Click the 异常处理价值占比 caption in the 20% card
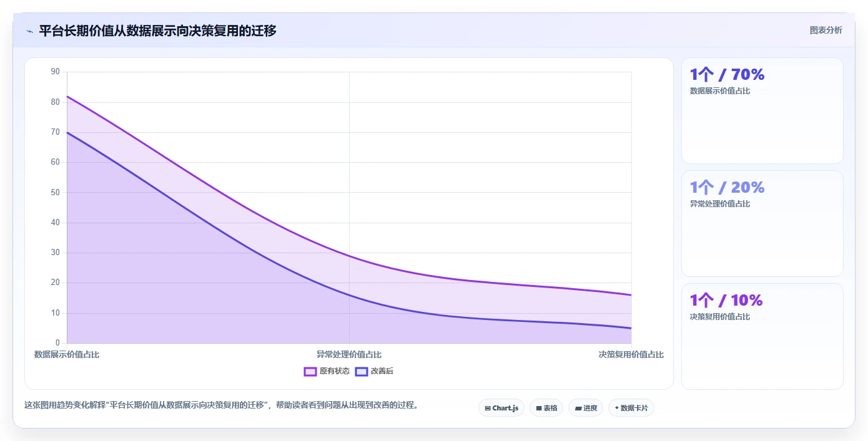 pyautogui.click(x=720, y=204)
